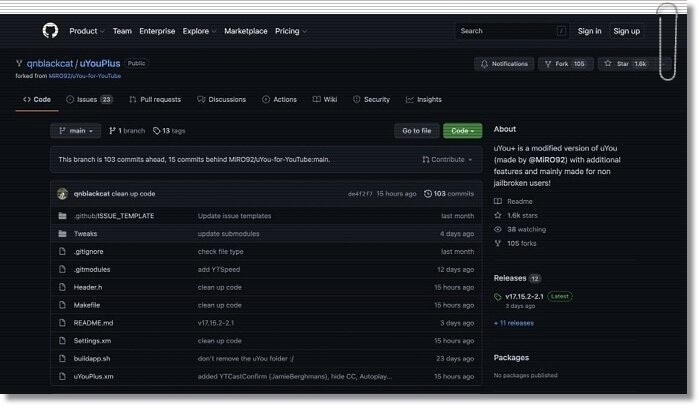Open the Team page
This screenshot has height=406, width=699.
pos(122,31)
